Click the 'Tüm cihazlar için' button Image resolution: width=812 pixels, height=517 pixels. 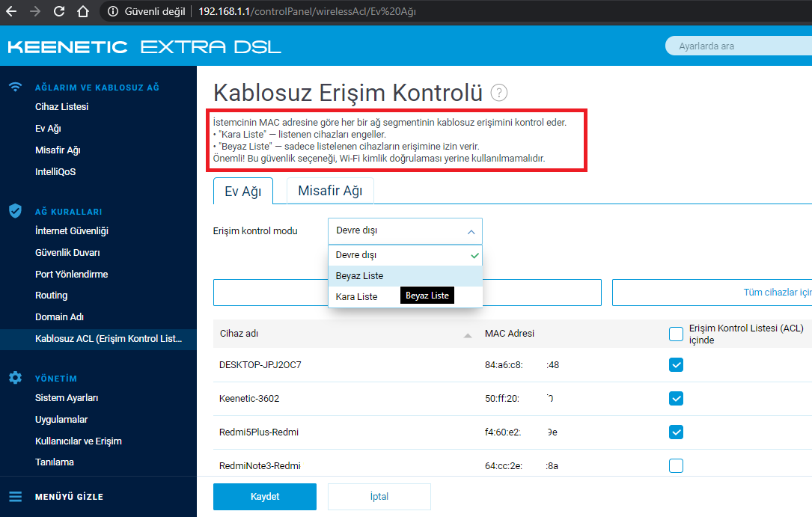[712, 293]
